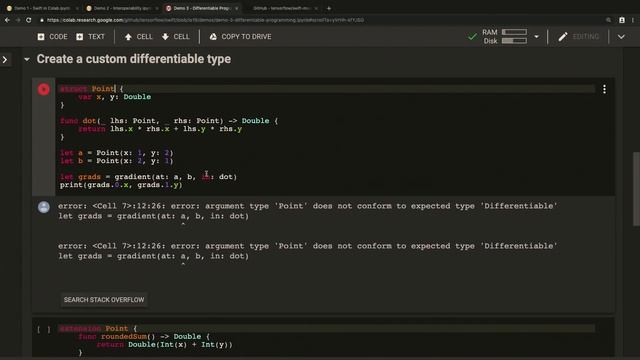The height and width of the screenshot is (360, 640).
Task: Click the 'func dot' declaration line
Action: pos(169,121)
